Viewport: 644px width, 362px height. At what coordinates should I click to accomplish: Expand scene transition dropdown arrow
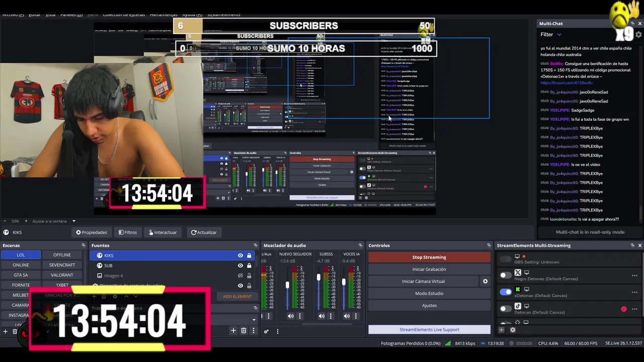[254, 319]
